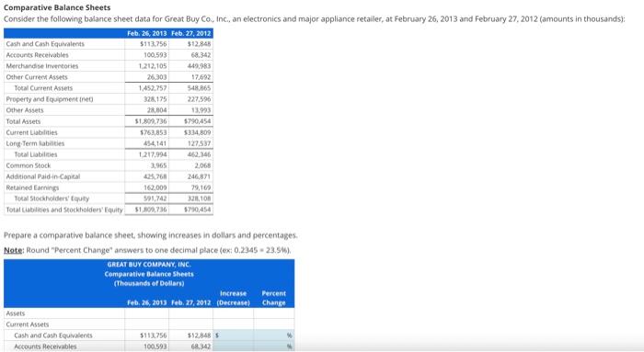The height and width of the screenshot is (352, 644).
Task: Click Additional Paid-in-Capital value 246,871
Action: [200, 176]
